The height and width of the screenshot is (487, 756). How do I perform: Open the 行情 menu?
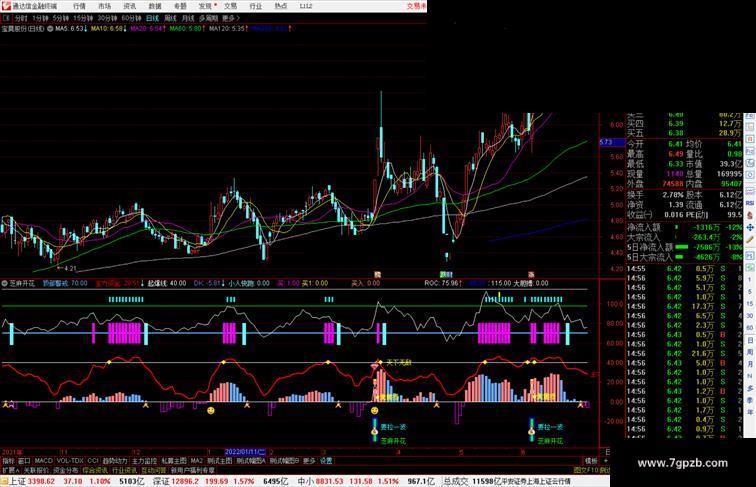79,6
